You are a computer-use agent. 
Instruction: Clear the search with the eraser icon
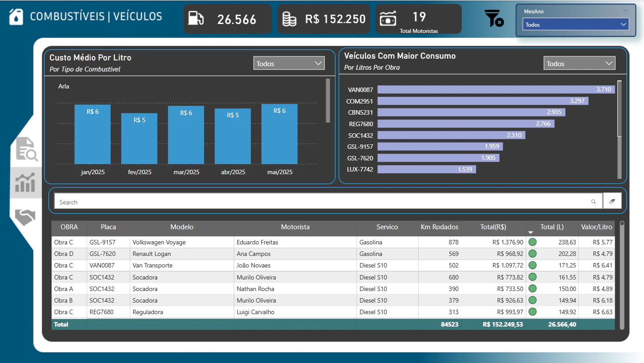pyautogui.click(x=612, y=201)
